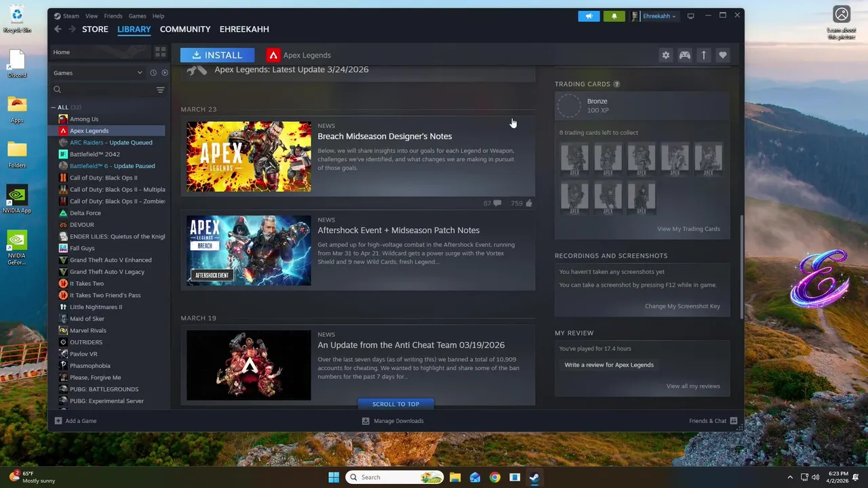Go forward with the right arrow
Viewport: 868px width, 488px height.
(x=72, y=29)
